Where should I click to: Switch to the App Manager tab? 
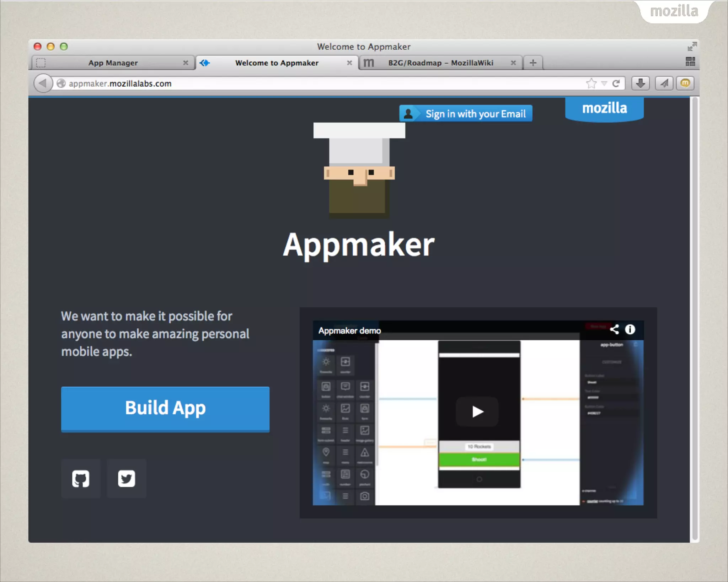113,63
